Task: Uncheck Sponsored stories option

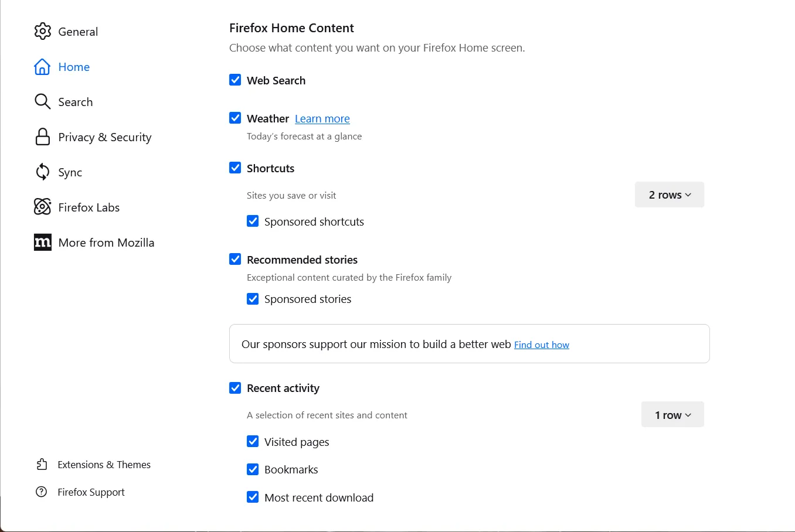Action: point(253,299)
